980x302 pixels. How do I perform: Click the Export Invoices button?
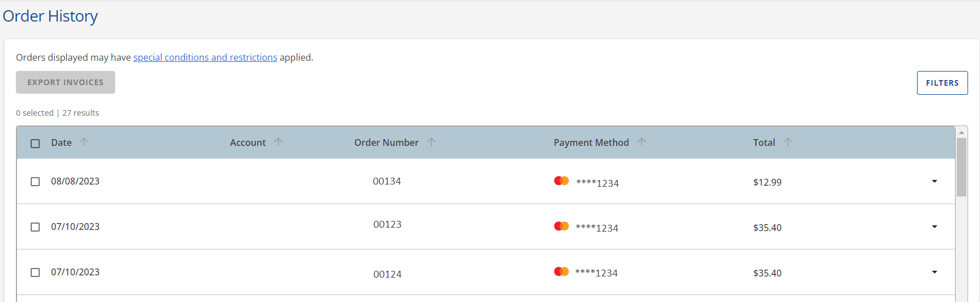tap(65, 82)
